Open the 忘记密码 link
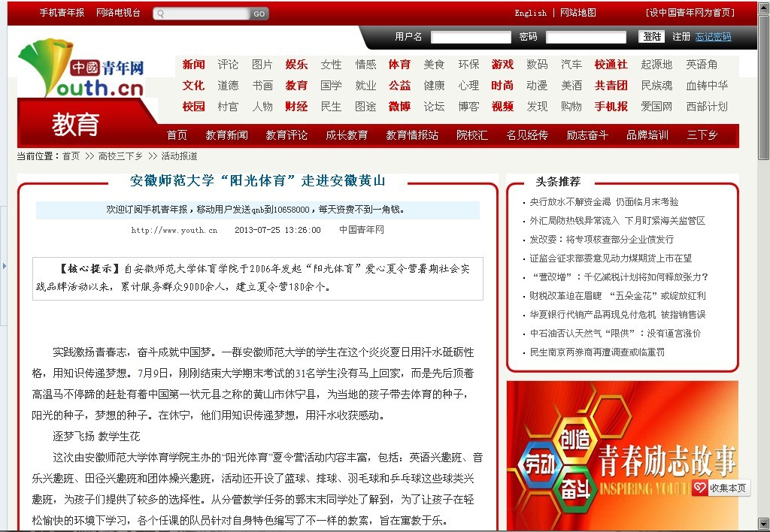The height and width of the screenshot is (532, 770). (713, 37)
